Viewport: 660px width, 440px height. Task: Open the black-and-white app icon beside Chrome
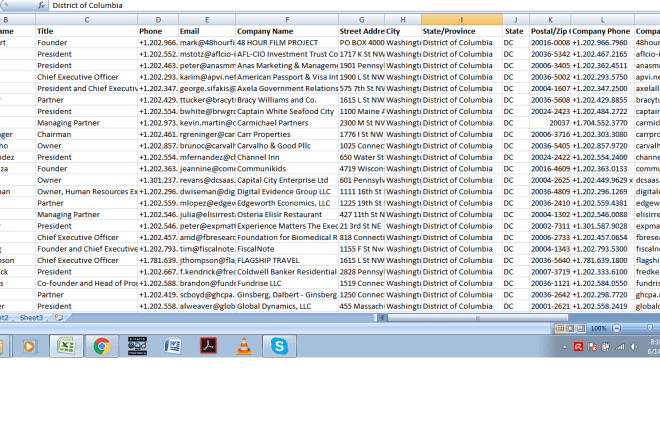pos(137,346)
